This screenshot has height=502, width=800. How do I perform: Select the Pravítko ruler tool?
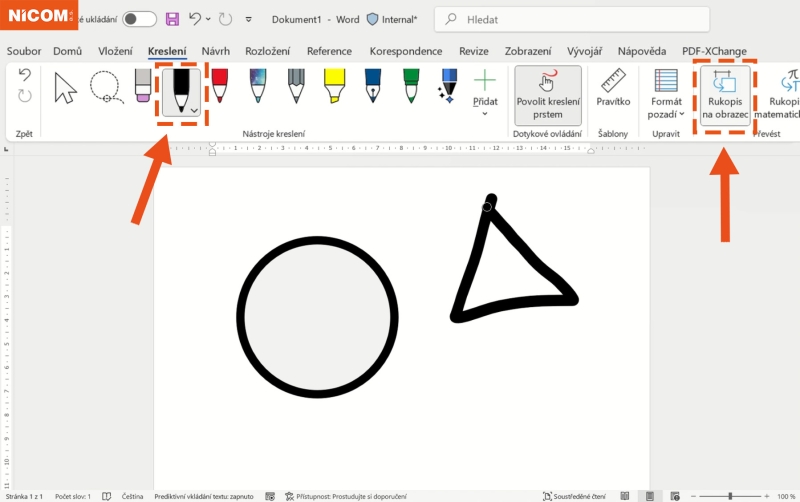612,88
